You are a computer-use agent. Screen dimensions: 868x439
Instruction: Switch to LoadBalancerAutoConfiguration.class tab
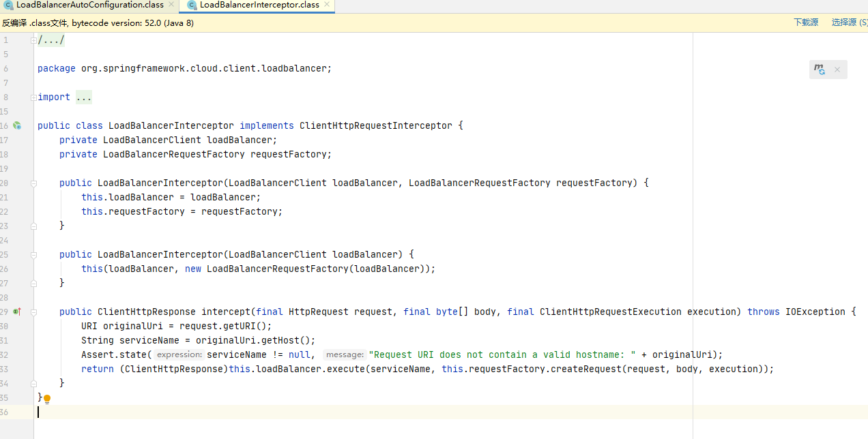pos(90,5)
